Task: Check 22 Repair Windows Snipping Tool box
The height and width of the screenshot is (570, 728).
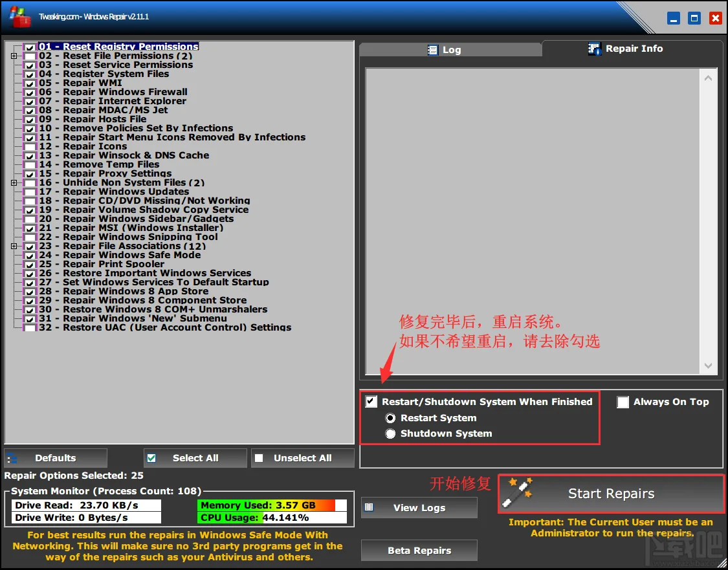Action: (30, 237)
